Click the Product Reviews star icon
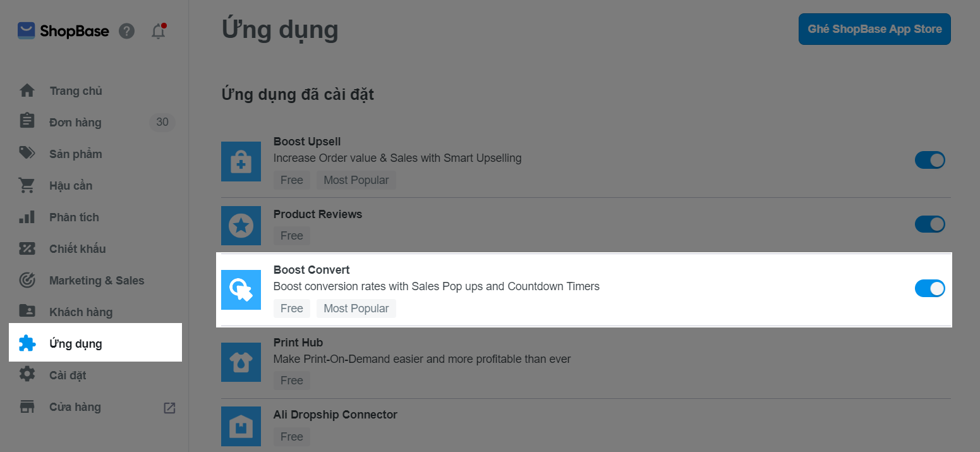 pyautogui.click(x=241, y=226)
